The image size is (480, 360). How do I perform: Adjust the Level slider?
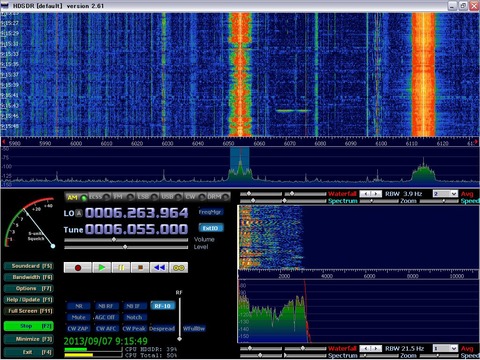click(x=126, y=247)
